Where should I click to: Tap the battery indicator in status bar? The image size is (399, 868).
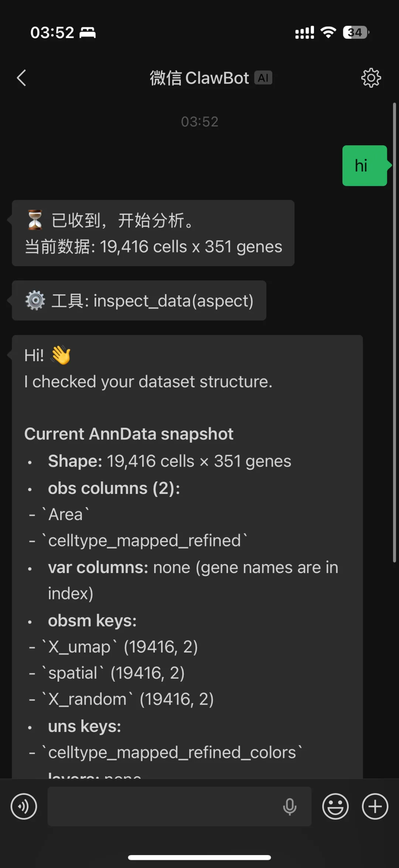click(355, 33)
